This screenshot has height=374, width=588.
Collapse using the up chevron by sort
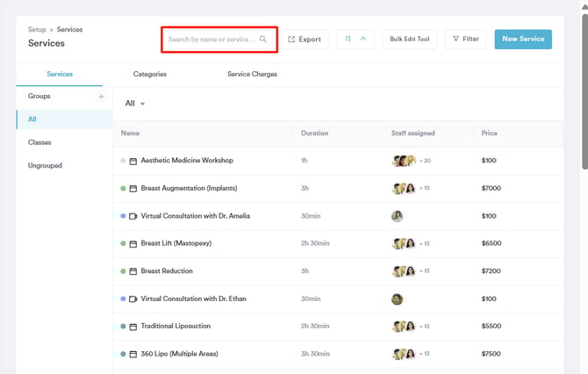tap(364, 40)
